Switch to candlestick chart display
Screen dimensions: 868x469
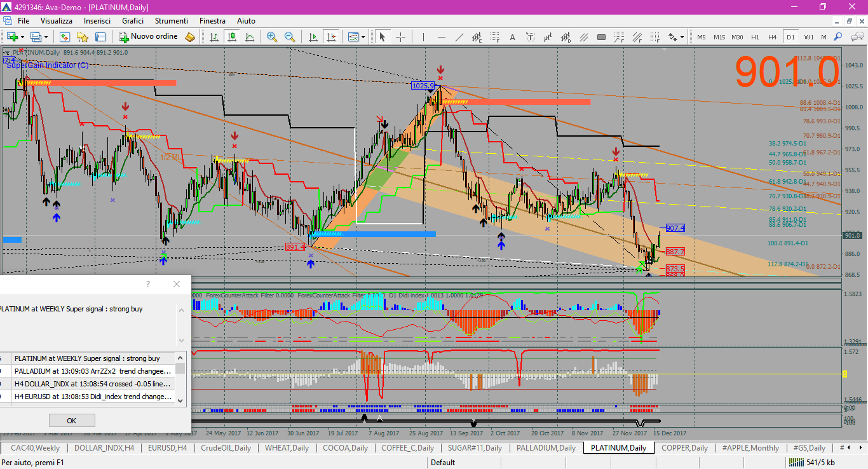tap(231, 37)
